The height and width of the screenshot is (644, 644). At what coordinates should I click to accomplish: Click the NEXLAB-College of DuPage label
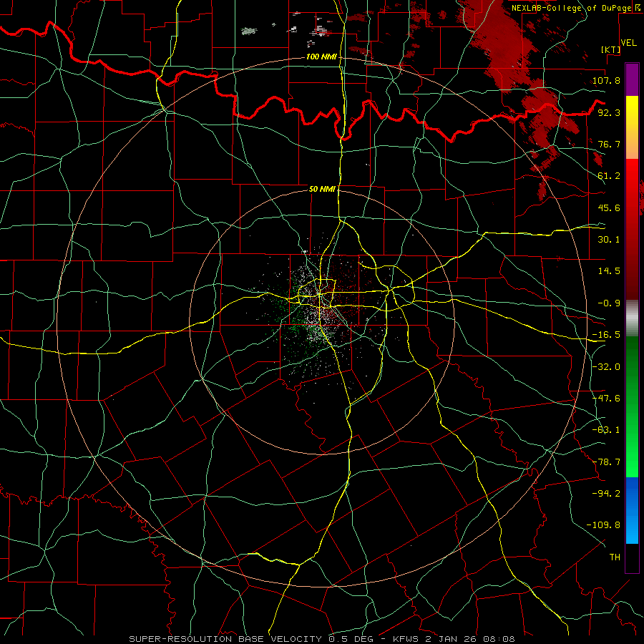[573, 8]
